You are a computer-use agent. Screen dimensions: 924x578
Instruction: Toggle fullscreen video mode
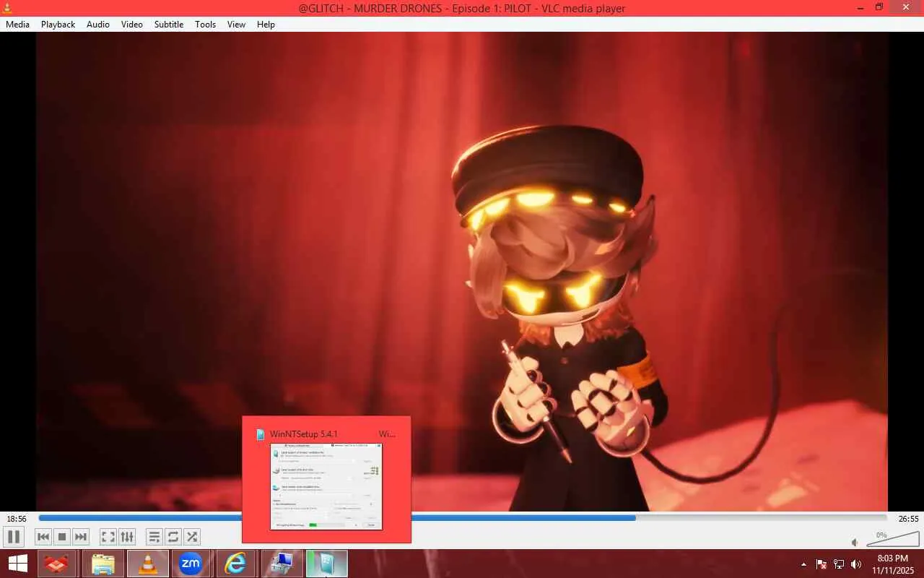click(x=108, y=537)
